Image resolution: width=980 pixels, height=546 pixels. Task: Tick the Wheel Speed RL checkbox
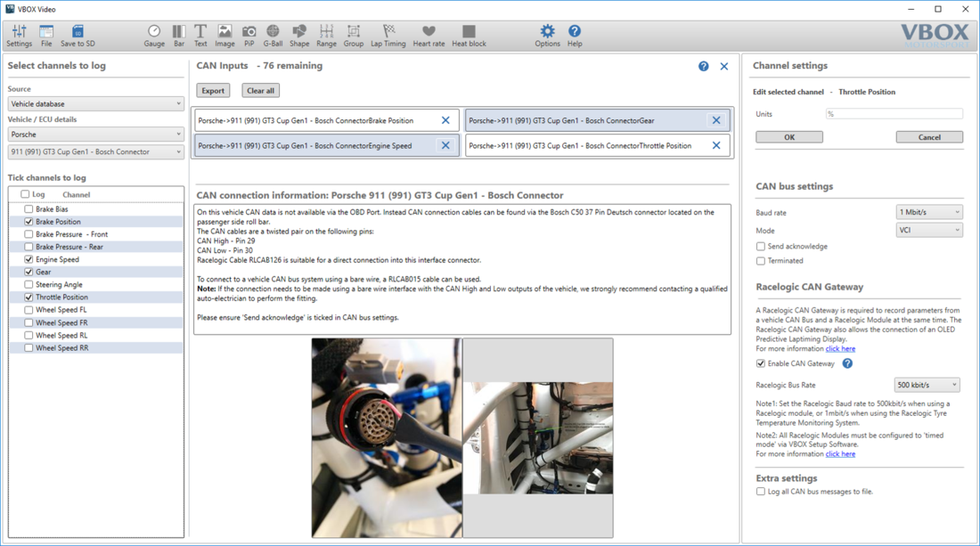coord(29,336)
